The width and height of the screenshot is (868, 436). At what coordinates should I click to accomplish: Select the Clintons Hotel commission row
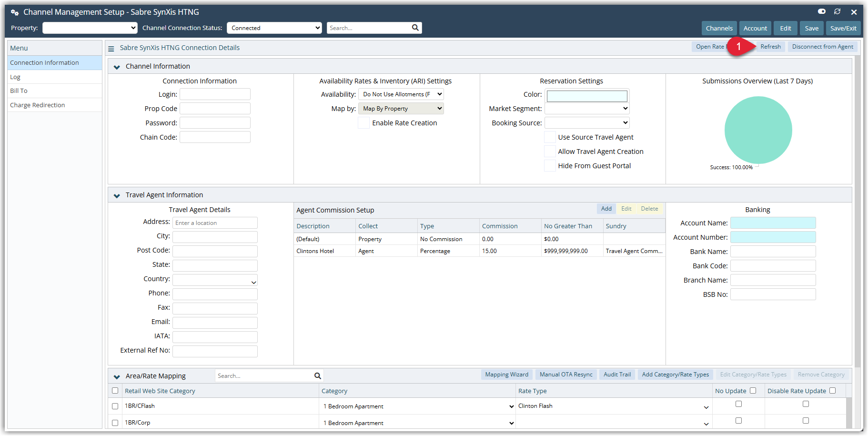click(x=479, y=251)
